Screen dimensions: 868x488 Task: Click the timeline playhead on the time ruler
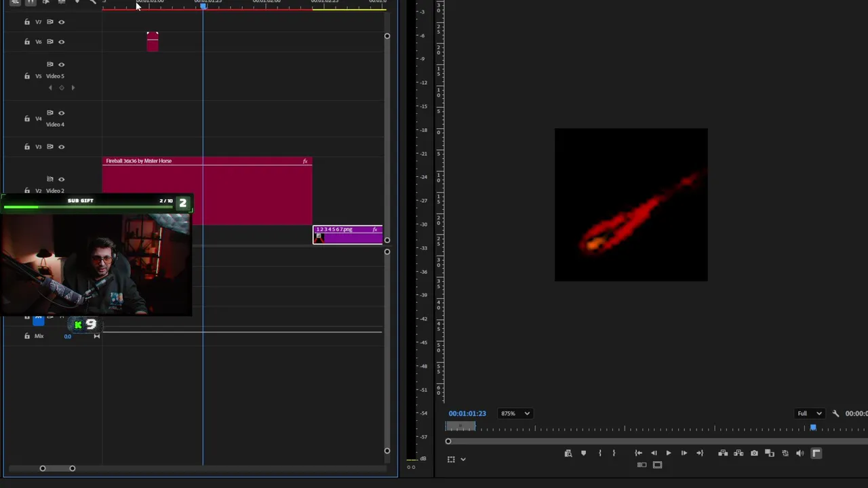coord(203,5)
